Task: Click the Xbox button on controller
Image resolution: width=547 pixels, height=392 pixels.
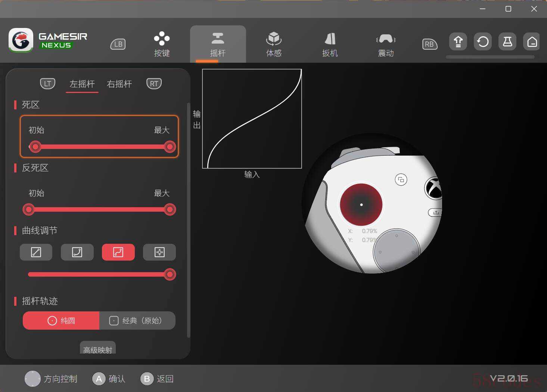Action: pos(434,188)
